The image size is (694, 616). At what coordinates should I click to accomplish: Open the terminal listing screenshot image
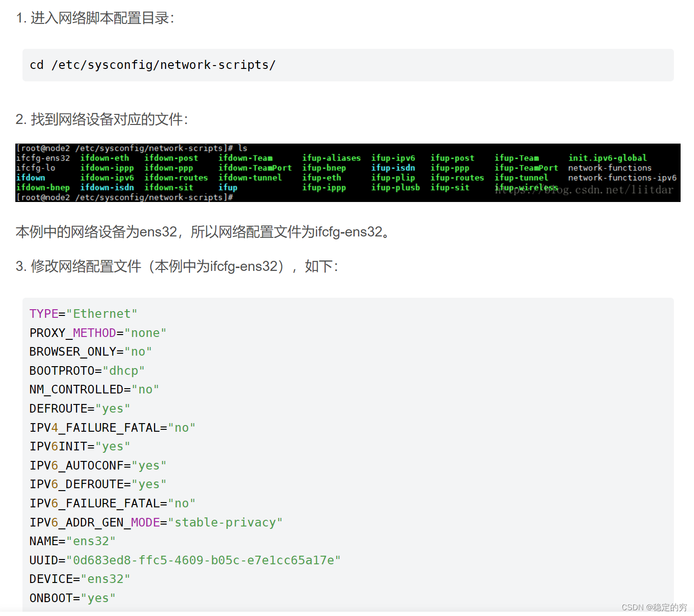347,173
